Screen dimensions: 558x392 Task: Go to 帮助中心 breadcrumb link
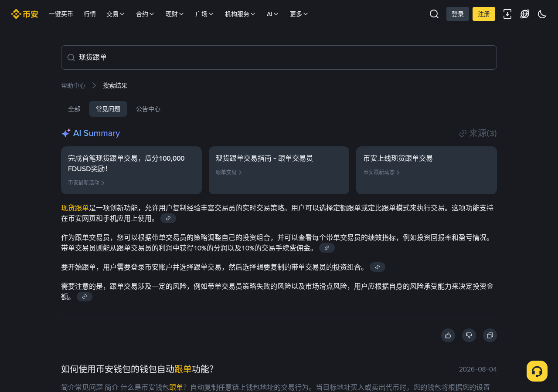tap(73, 85)
